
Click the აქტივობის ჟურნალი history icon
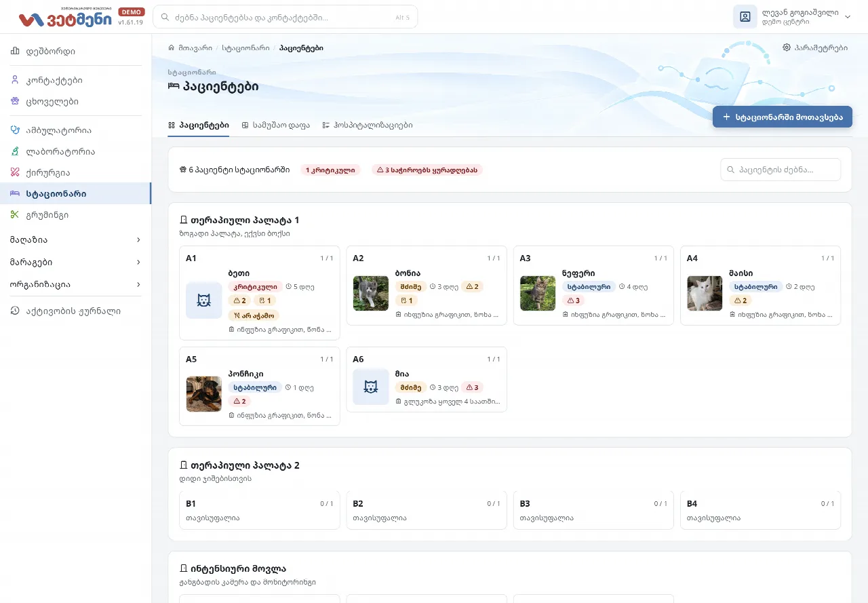(15, 311)
